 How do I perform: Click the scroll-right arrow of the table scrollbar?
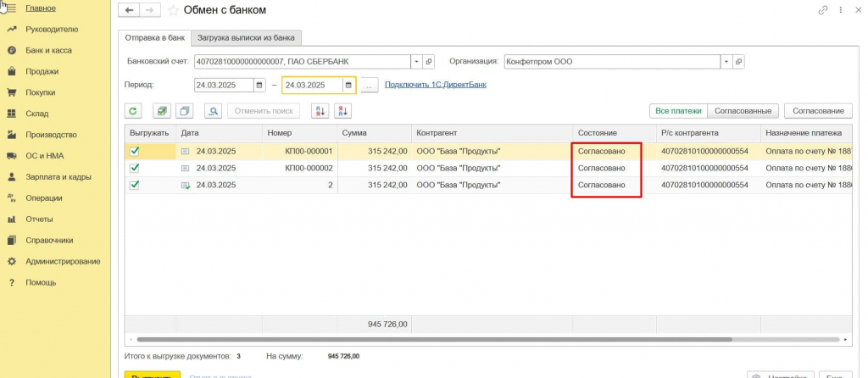[847, 339]
